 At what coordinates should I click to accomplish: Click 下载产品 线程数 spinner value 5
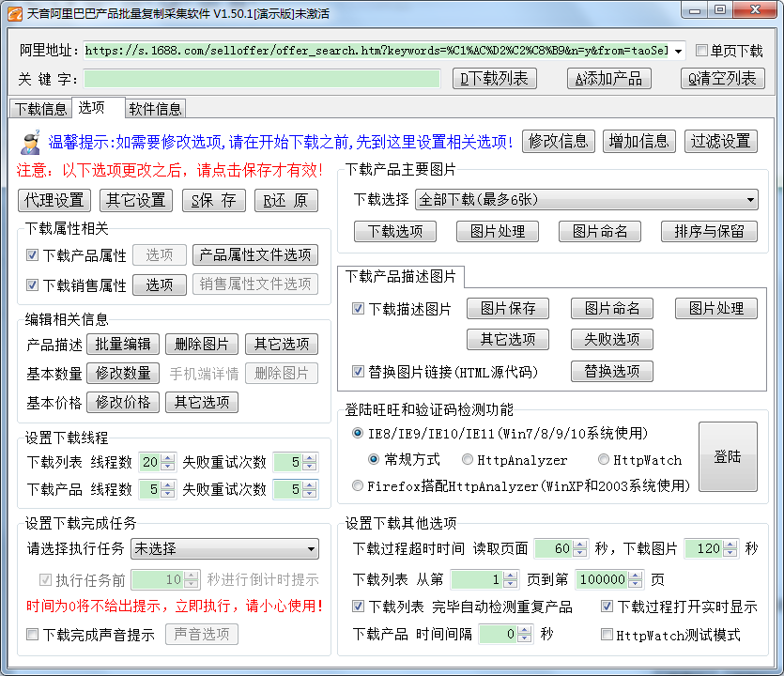157,489
